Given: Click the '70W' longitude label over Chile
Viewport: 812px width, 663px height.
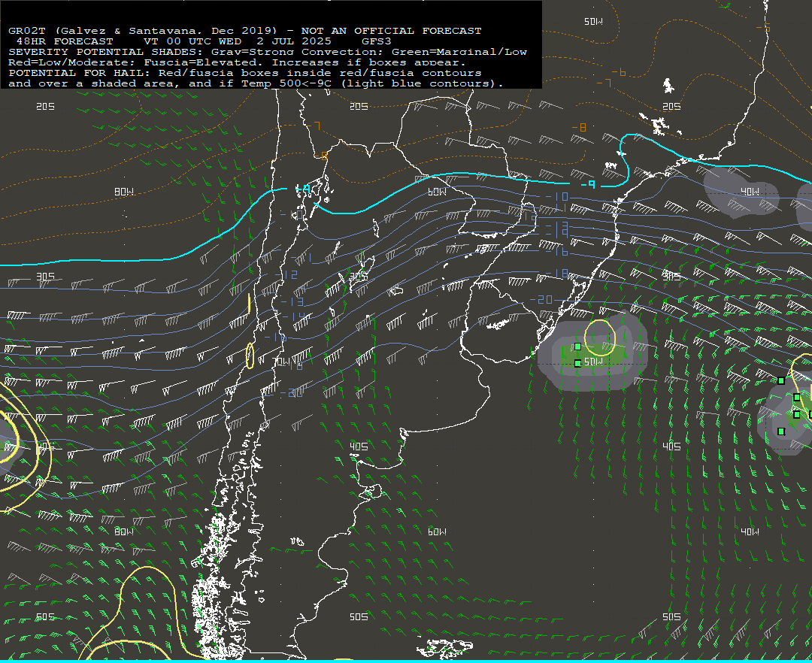Looking at the screenshot, I should pos(282,362).
